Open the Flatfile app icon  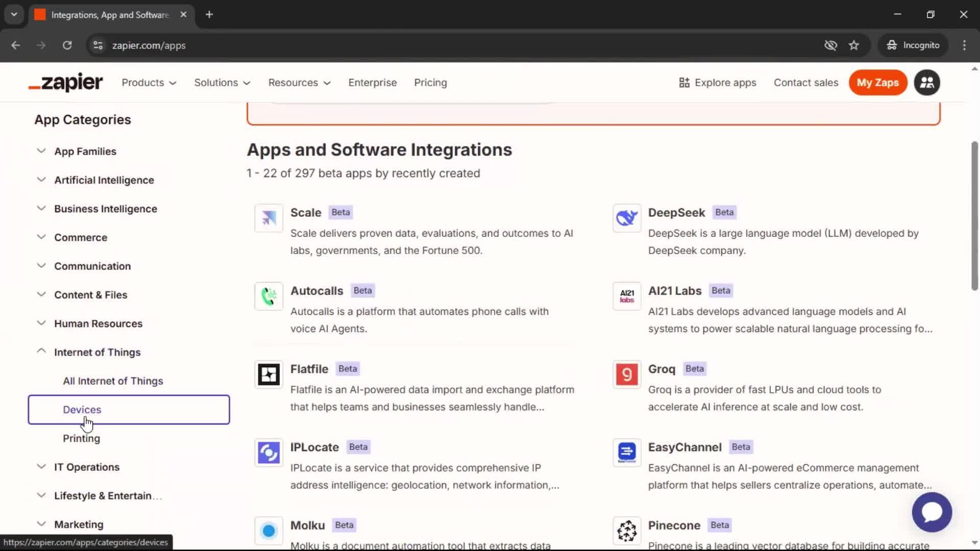point(268,374)
